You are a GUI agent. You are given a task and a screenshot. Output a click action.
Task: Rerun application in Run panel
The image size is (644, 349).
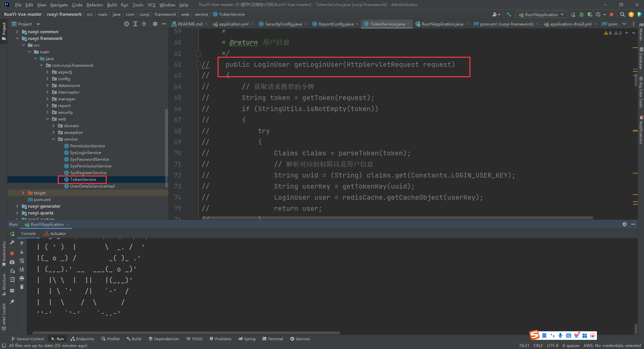(x=12, y=234)
